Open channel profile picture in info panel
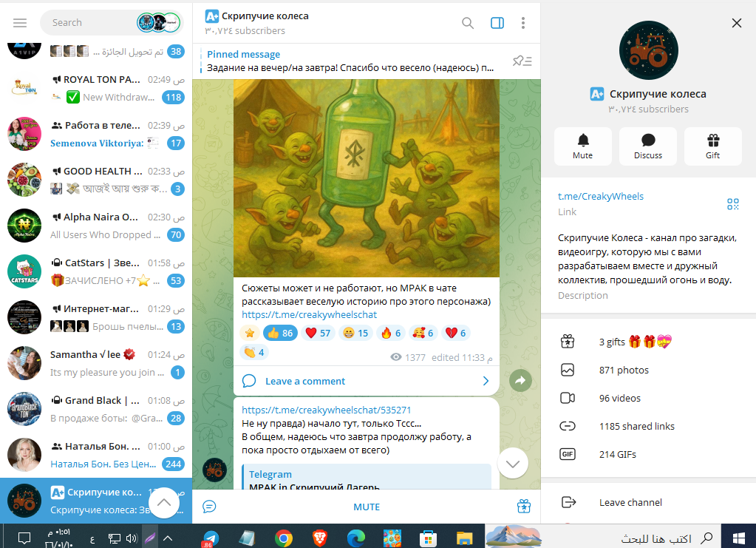756x548 pixels. tap(649, 50)
